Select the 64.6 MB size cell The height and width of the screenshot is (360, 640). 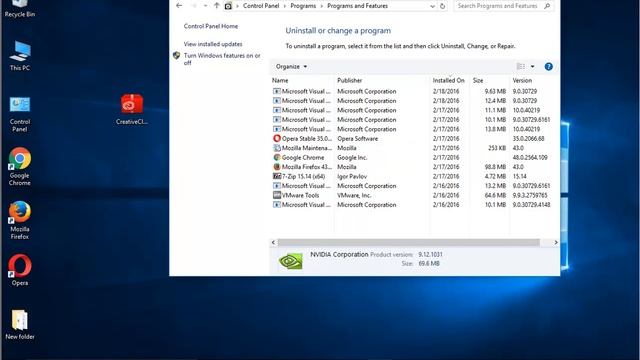coord(496,195)
